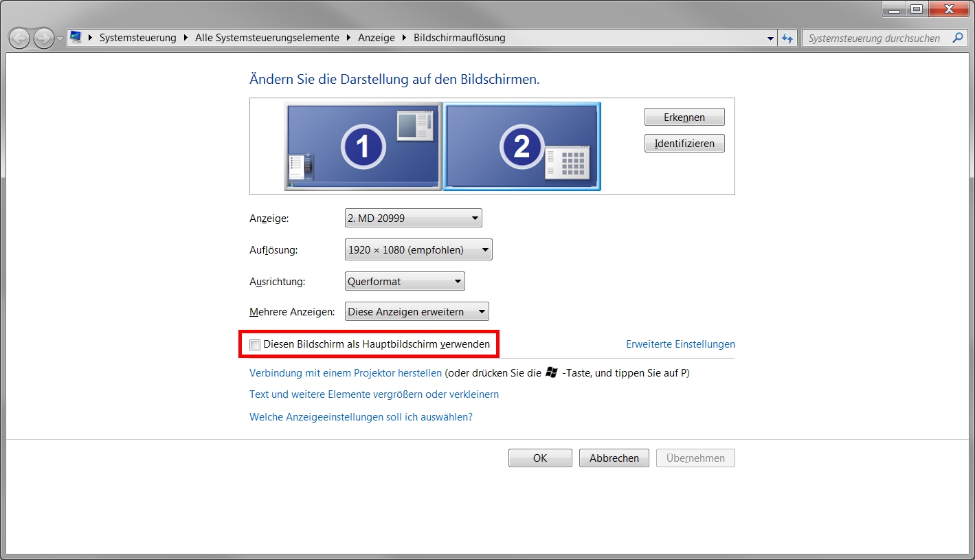Click the Forward navigation arrow button
This screenshot has height=560, width=975.
click(43, 38)
